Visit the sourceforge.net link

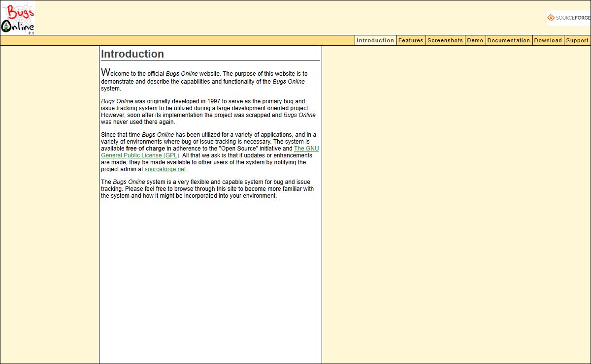tap(165, 169)
